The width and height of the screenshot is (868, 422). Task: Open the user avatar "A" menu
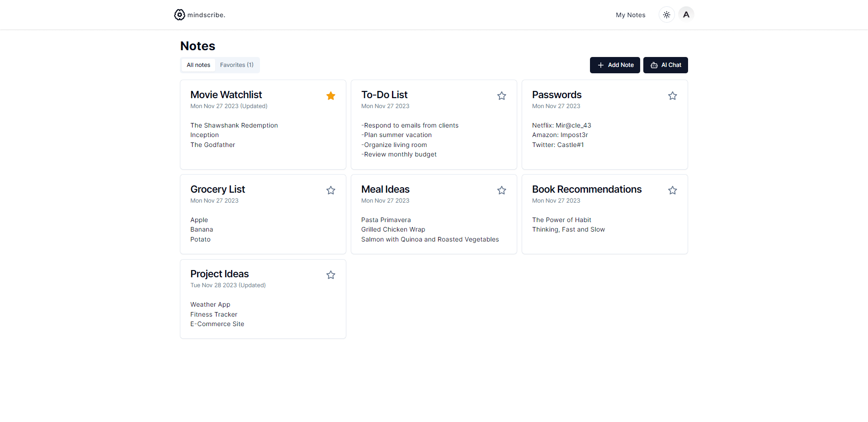coord(686,14)
